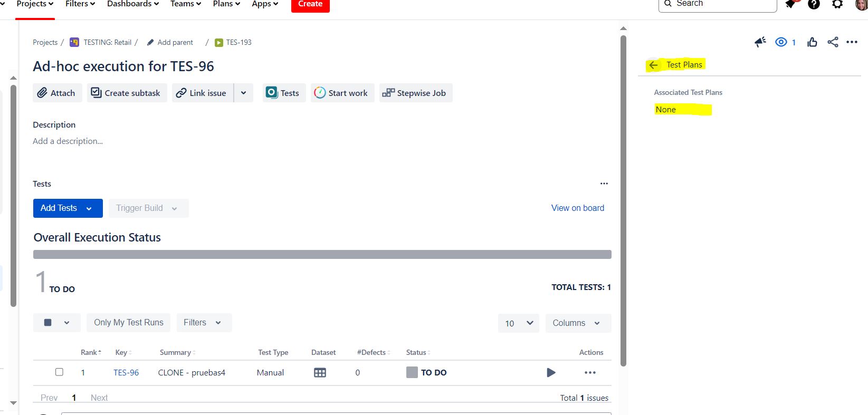
Task: Open the Projects menu
Action: pyautogui.click(x=35, y=4)
